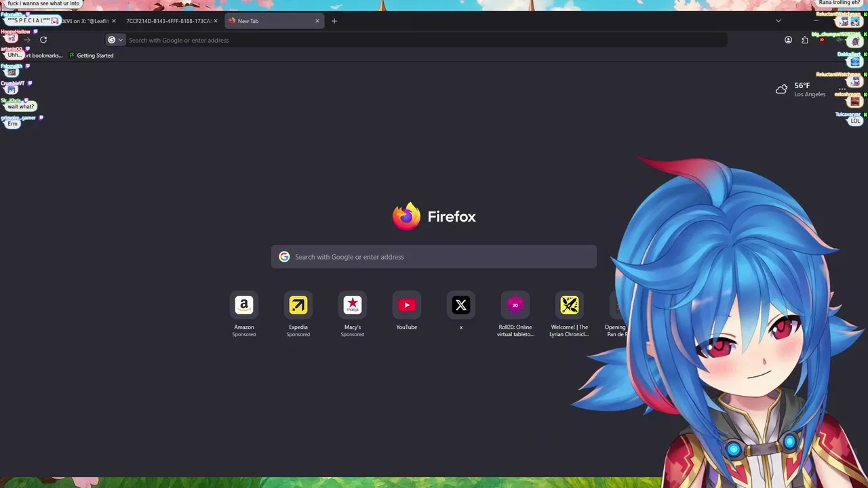Open the Extensions puzzle-piece icon
This screenshot has width=868, height=488.
805,40
